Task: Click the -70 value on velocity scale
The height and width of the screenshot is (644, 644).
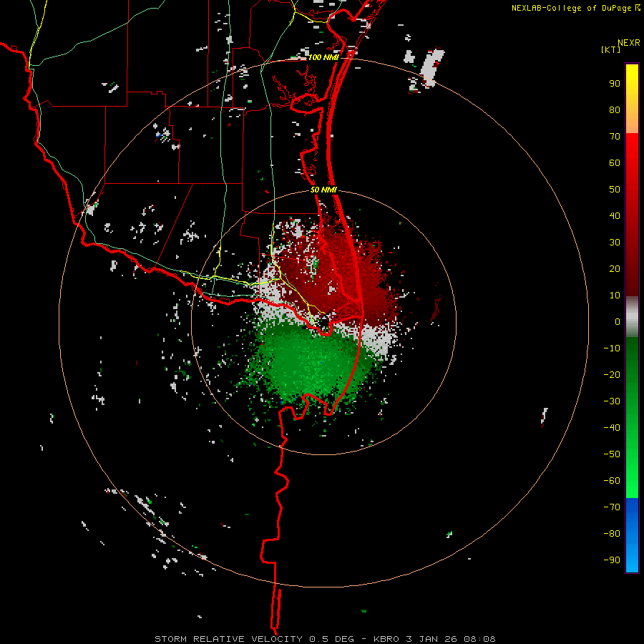Action: 612,507
